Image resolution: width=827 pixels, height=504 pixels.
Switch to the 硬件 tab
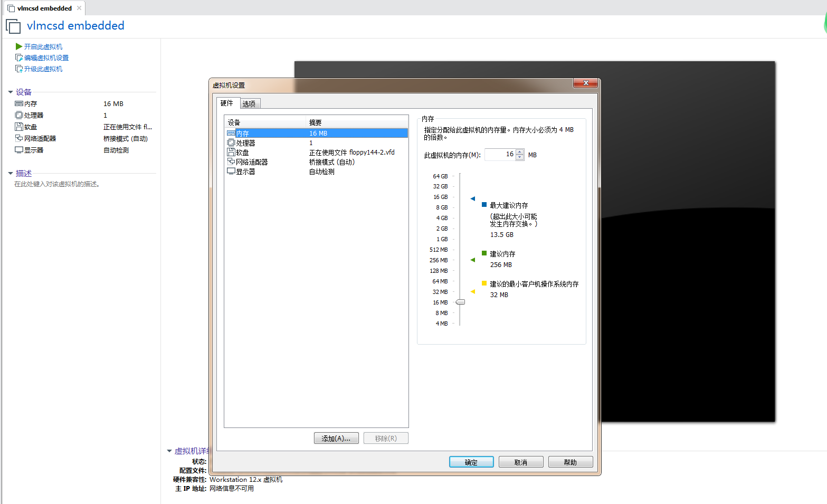pyautogui.click(x=227, y=103)
